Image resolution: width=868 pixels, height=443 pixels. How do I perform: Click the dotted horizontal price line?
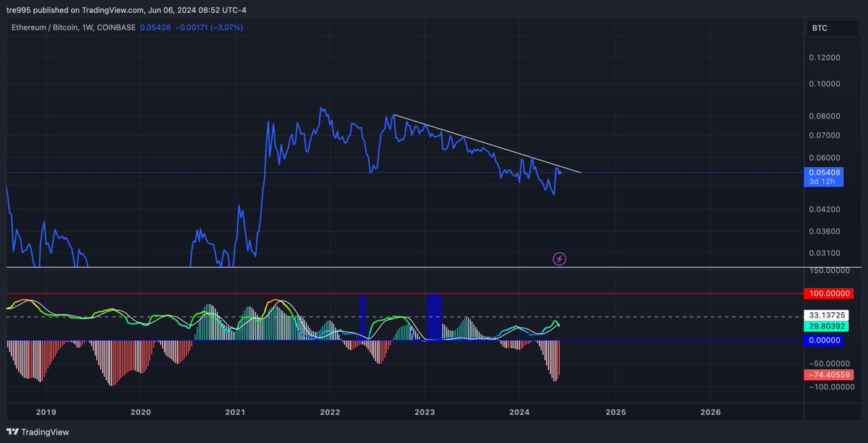tap(289, 172)
